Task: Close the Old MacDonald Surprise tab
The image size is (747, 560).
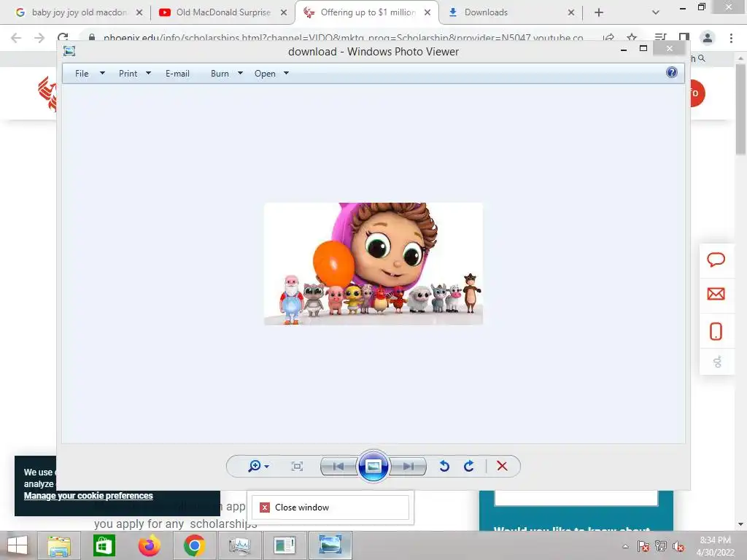Action: (284, 12)
